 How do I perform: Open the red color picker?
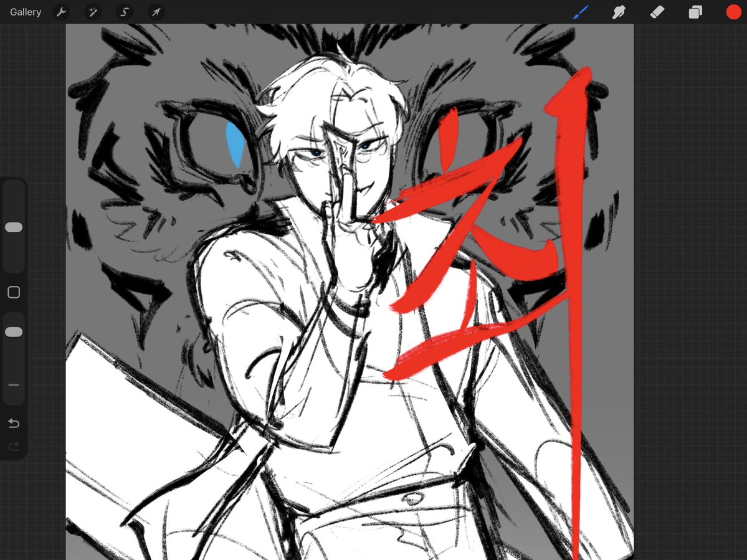734,12
